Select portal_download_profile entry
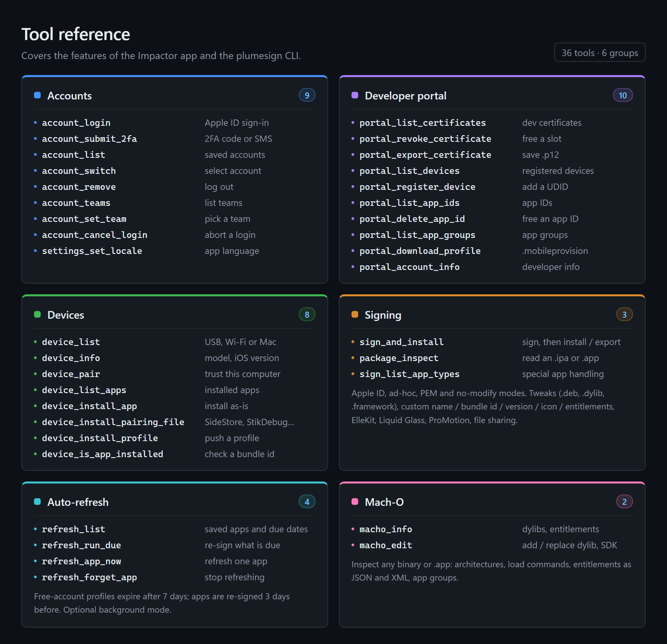 tap(420, 251)
